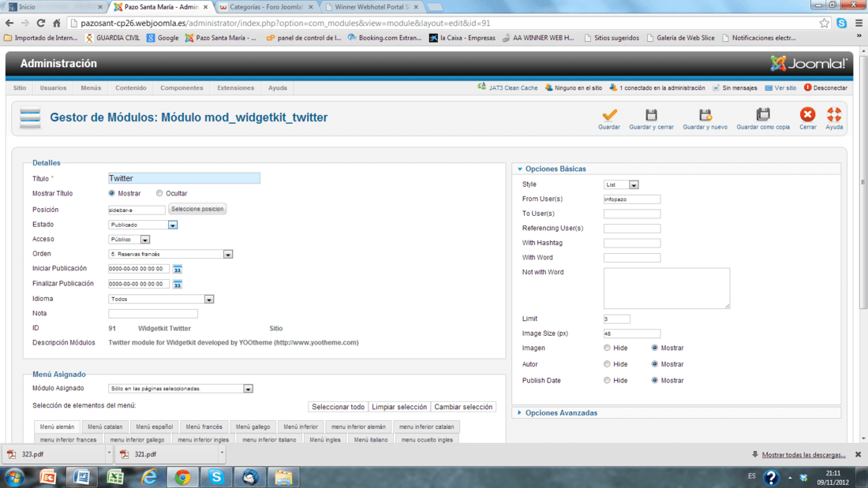Viewport: 868px width, 488px height.
Task: Switch to Categorías - Foro Joomla tab
Action: click(266, 6)
